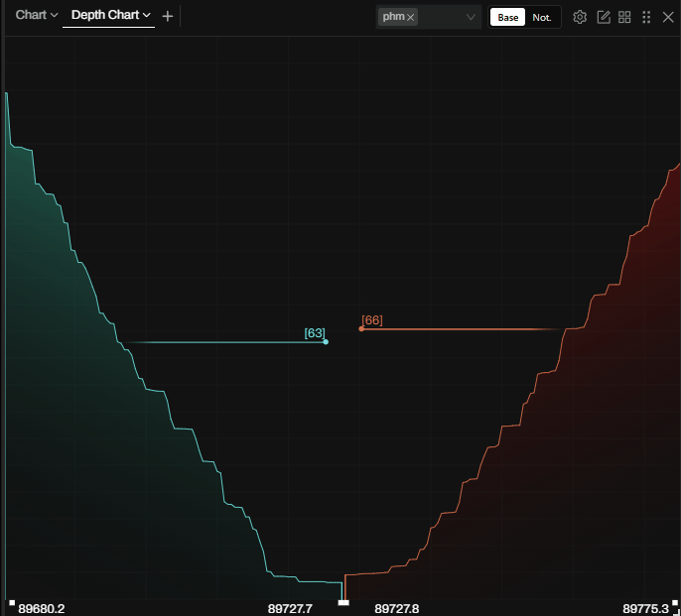Expand the Depth Chart tab chevron
Viewport: 681px width, 616px height.
146,15
